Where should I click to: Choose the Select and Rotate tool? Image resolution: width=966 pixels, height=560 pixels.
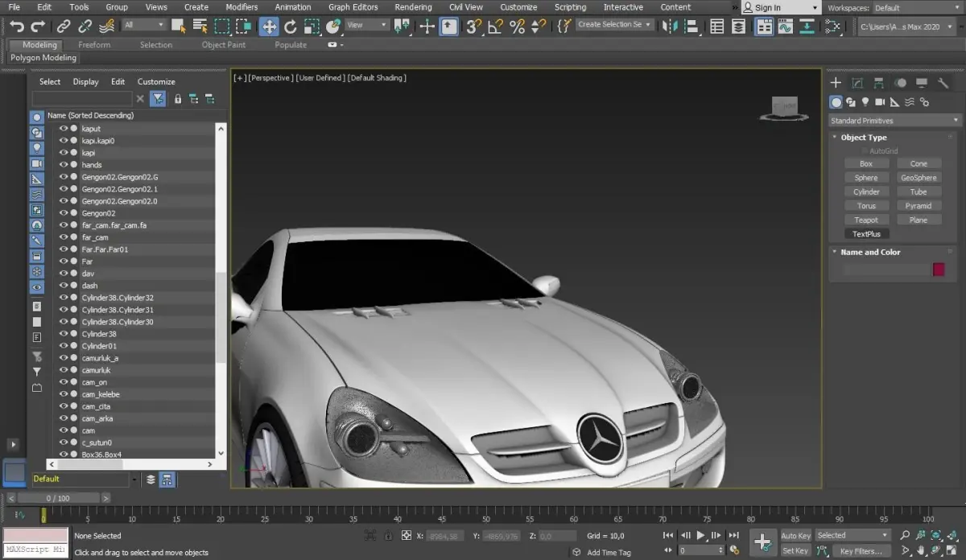[291, 27]
